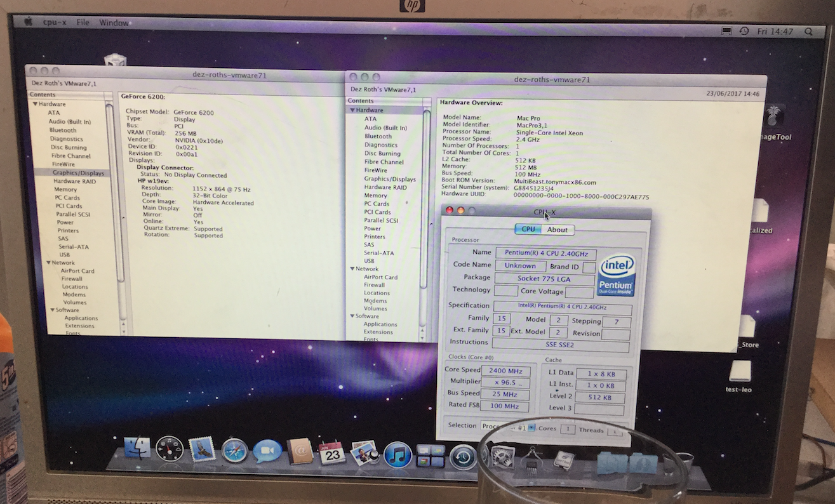Click the Fri 14:47 clock
This screenshot has height=504, width=835.
click(x=775, y=31)
